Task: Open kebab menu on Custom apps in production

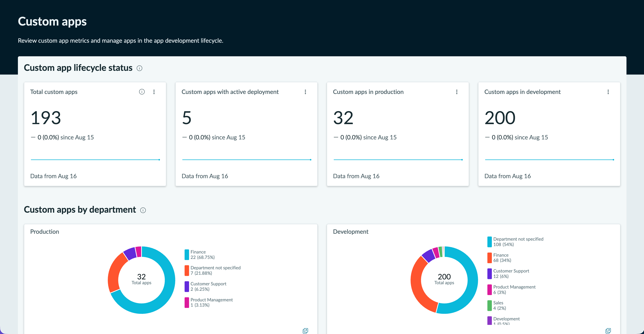Action: [x=457, y=92]
